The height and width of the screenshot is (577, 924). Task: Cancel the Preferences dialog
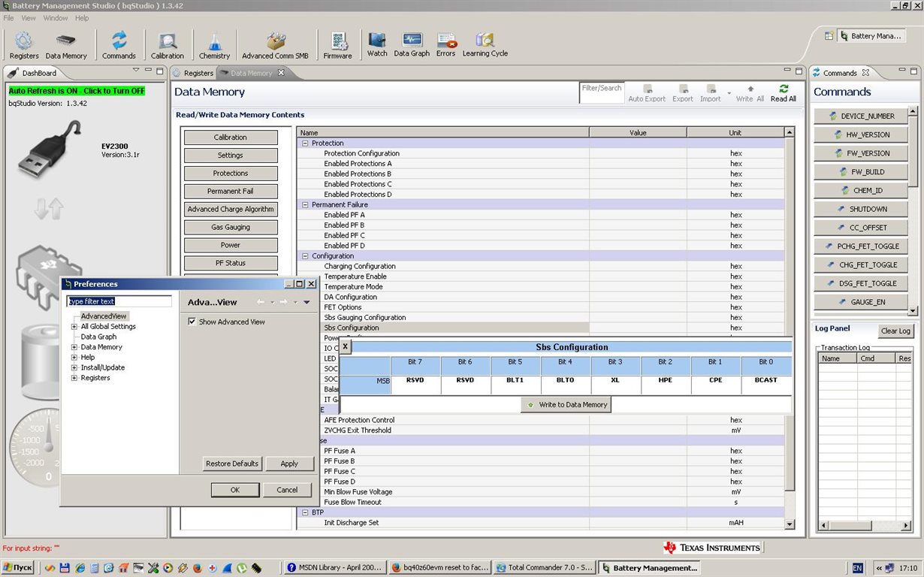tap(287, 490)
